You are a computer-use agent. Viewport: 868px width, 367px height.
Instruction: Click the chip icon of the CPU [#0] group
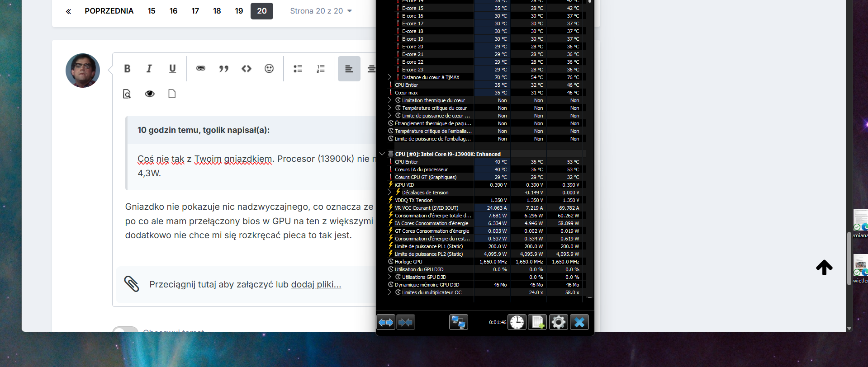click(x=391, y=154)
